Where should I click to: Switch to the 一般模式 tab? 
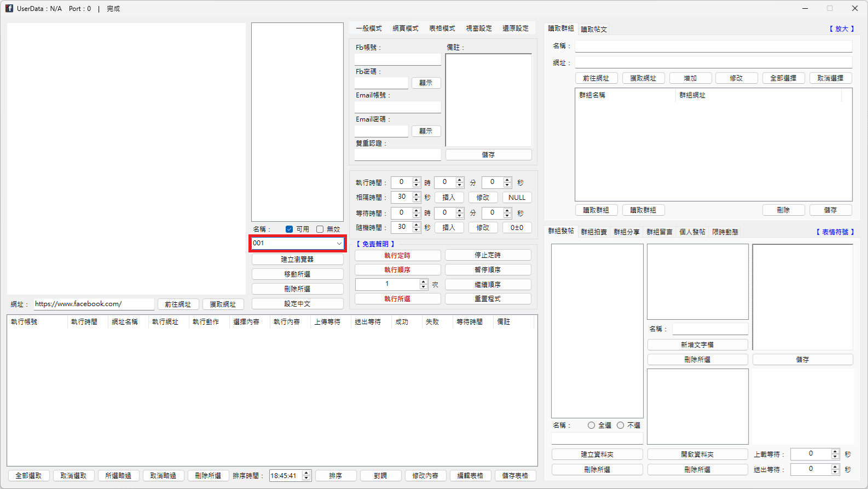[x=369, y=28]
